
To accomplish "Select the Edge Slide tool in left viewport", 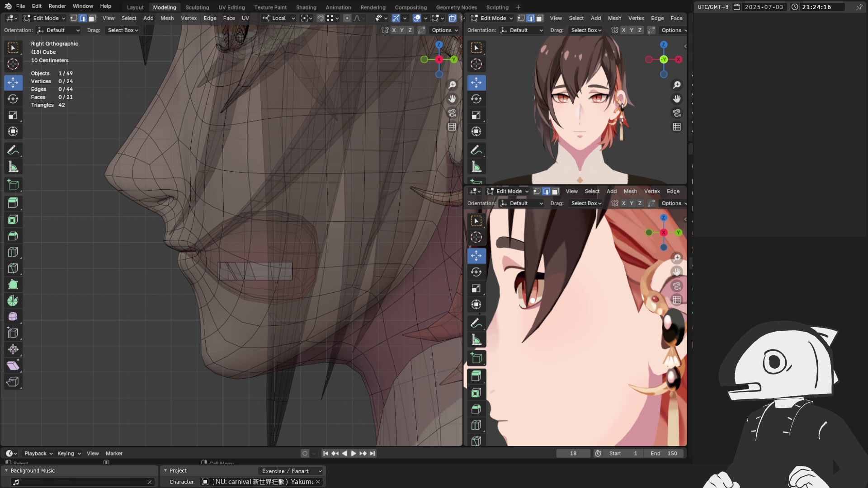I will click(x=13, y=333).
